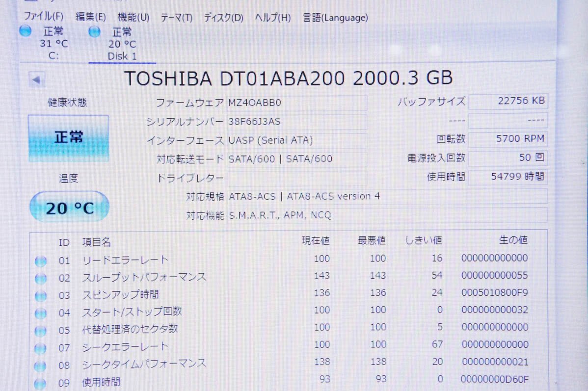Image resolution: width=588 pixels, height=391 pixels.
Task: Click the 生の値 column header
Action: point(513,240)
